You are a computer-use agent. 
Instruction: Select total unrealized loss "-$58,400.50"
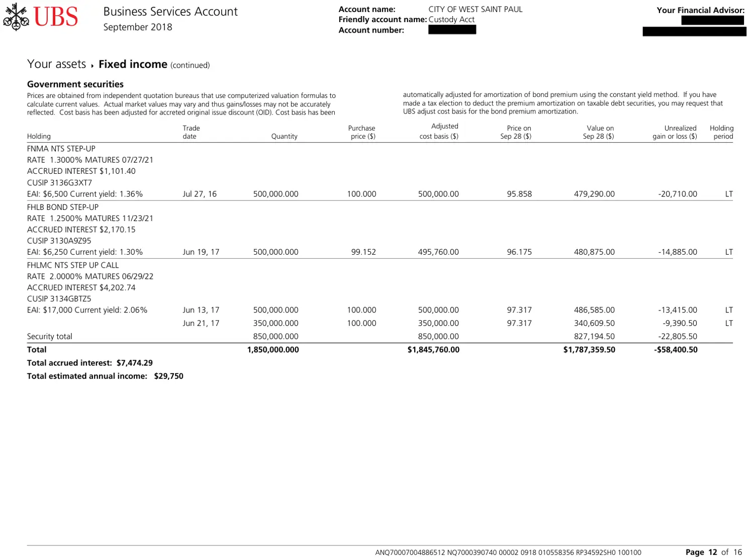676,350
